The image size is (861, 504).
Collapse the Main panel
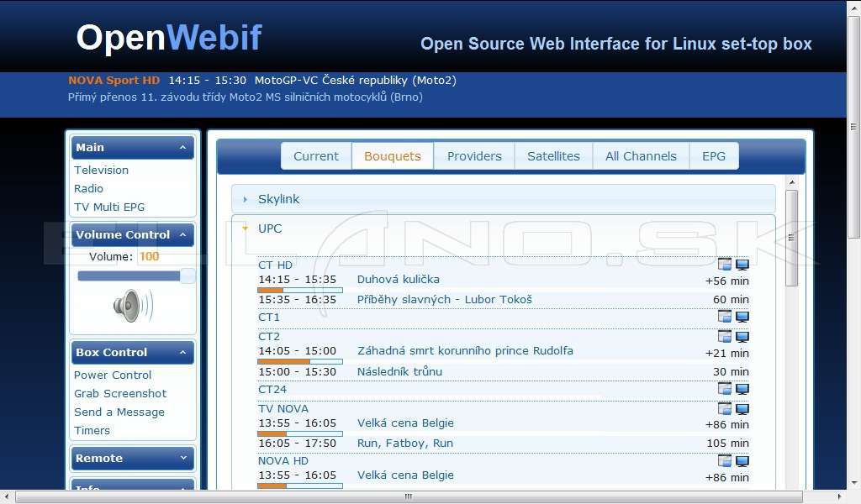pyautogui.click(x=182, y=148)
